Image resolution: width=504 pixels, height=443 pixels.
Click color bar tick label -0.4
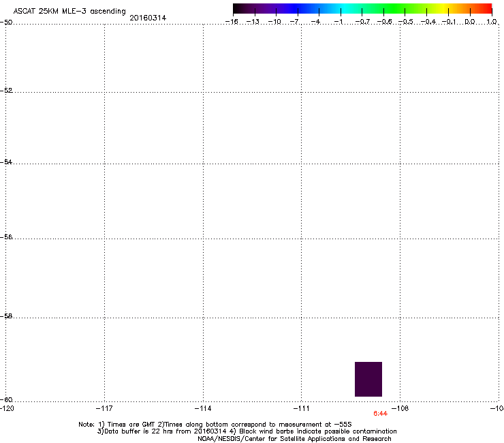[428, 22]
